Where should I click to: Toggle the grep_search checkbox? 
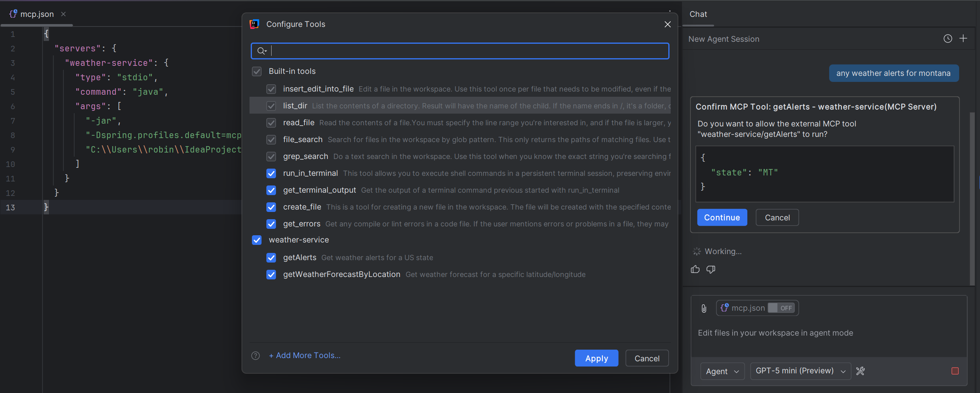coord(271,157)
